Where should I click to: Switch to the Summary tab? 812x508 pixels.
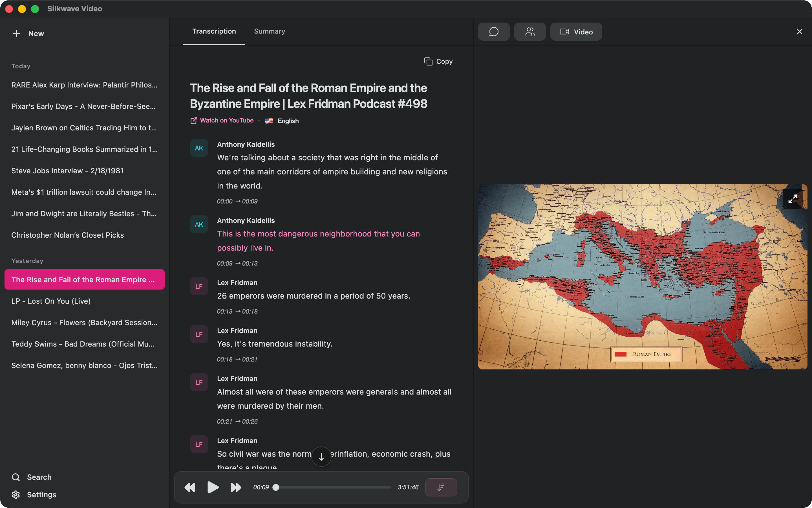(270, 31)
